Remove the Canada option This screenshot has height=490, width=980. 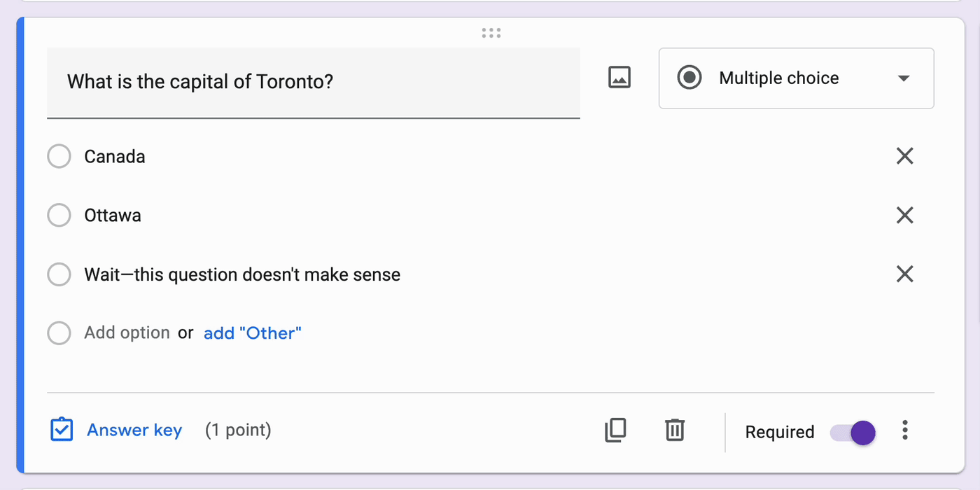(x=904, y=157)
